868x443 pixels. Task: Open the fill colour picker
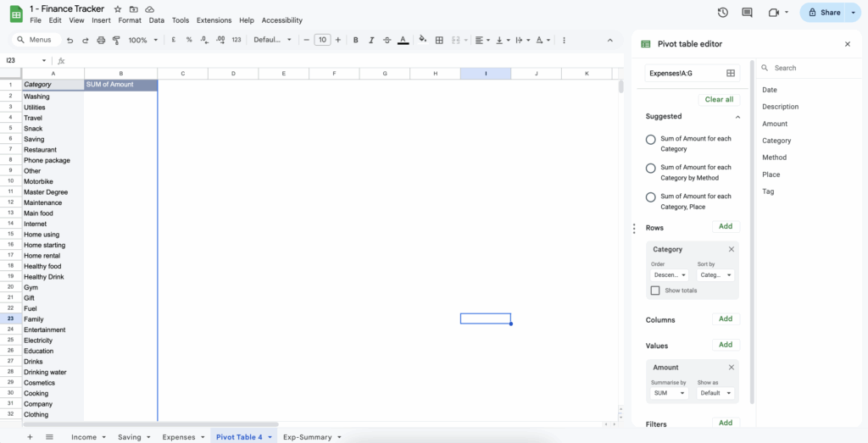[420, 40]
